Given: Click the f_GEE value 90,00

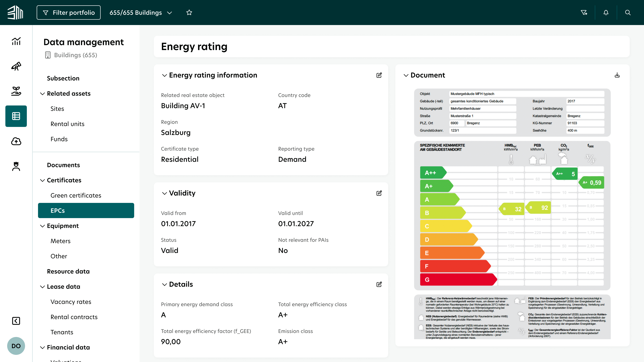Looking at the screenshot, I should [171, 342].
